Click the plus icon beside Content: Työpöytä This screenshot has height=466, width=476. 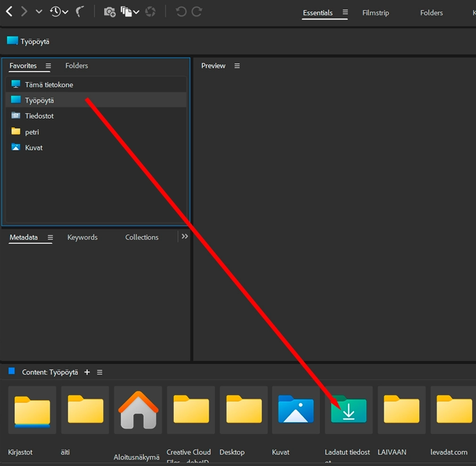point(87,372)
